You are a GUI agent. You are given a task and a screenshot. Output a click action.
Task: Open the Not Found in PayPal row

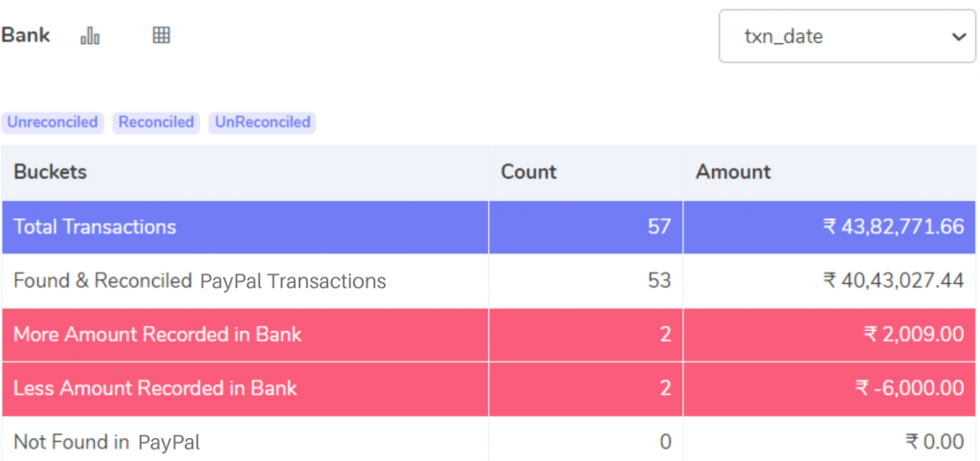point(489,440)
